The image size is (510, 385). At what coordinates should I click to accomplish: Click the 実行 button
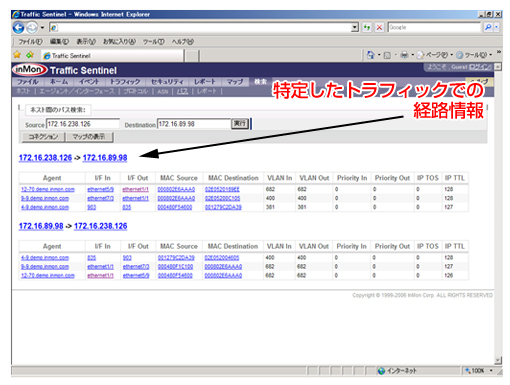(240, 124)
